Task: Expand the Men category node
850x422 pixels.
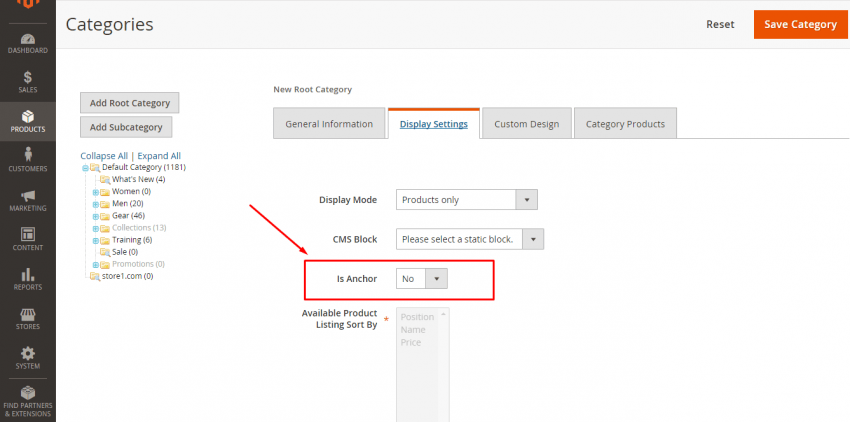Action: click(95, 204)
